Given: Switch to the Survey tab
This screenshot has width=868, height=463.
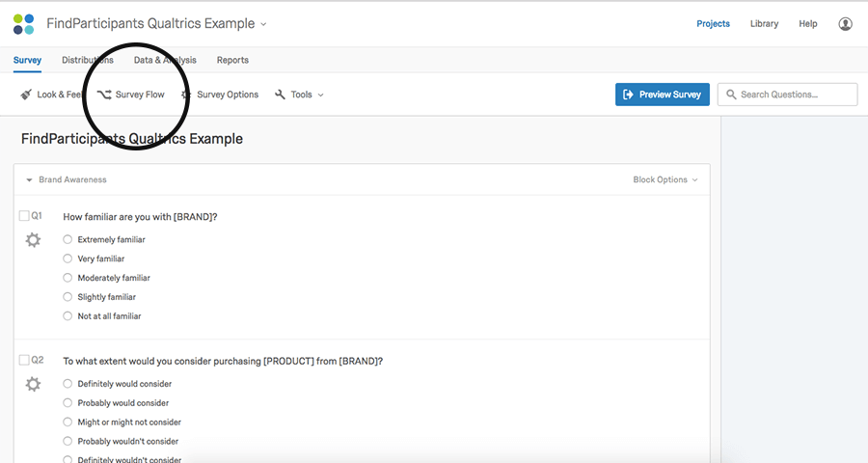Looking at the screenshot, I should coord(27,60).
